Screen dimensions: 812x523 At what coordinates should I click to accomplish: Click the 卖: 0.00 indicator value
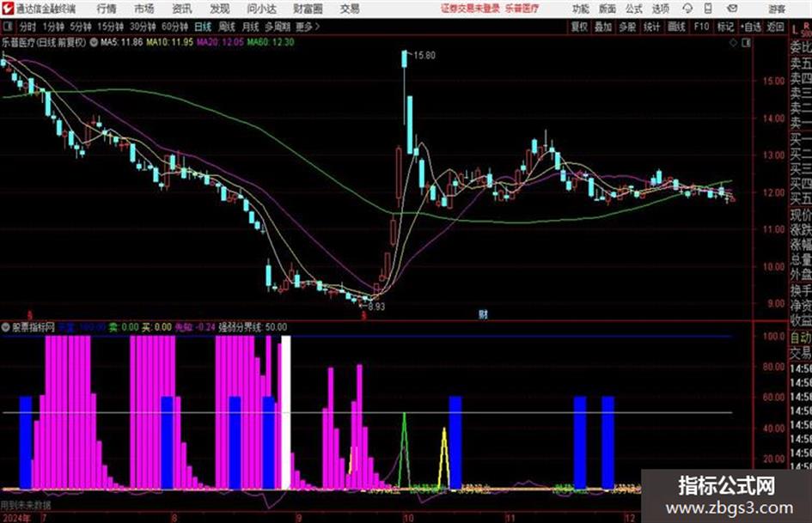[x=123, y=327]
